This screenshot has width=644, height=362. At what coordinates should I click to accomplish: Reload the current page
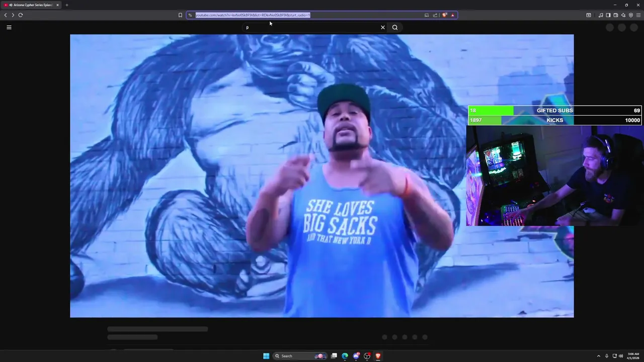click(21, 15)
